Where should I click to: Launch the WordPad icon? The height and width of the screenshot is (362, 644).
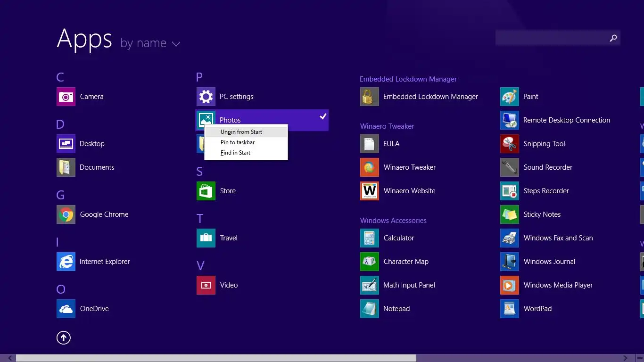click(510, 309)
